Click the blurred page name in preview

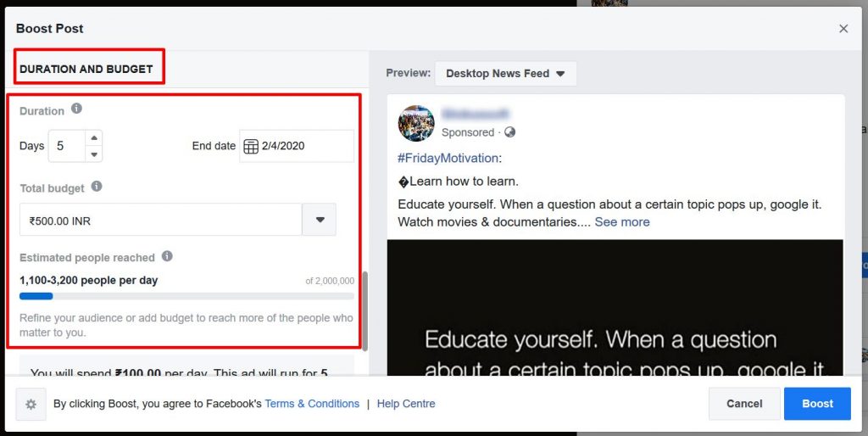[x=475, y=115]
